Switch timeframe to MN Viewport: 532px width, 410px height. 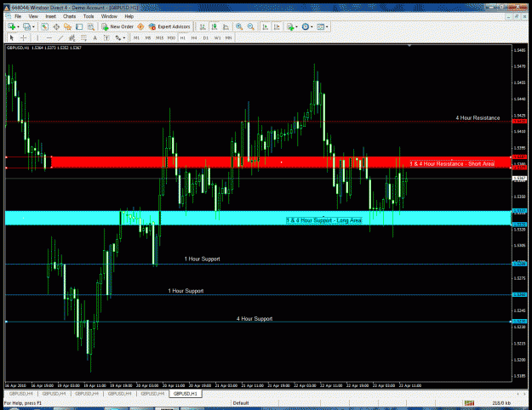[228, 38]
